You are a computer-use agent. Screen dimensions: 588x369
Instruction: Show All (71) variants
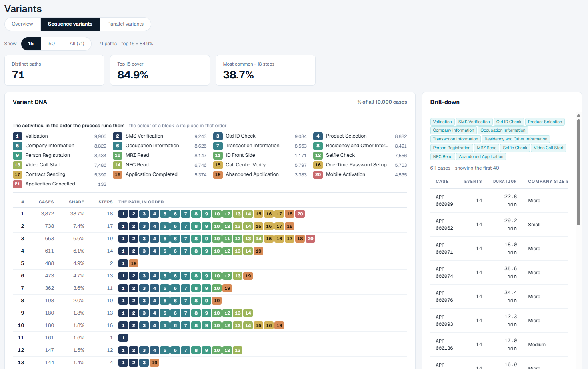point(77,44)
